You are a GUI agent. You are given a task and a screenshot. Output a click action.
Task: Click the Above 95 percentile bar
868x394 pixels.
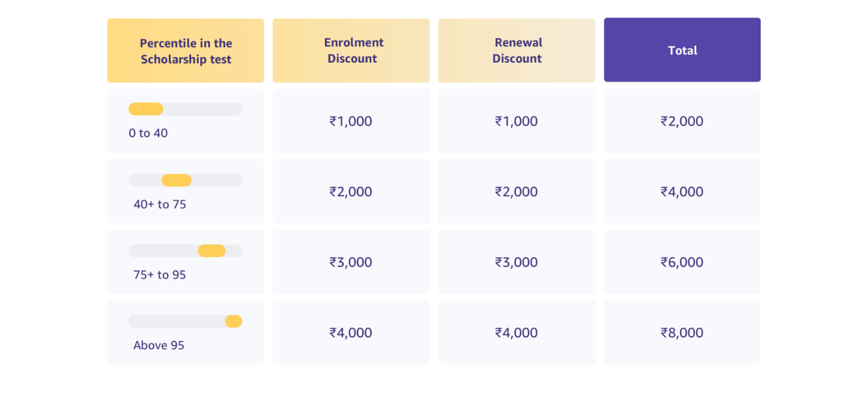point(185,322)
